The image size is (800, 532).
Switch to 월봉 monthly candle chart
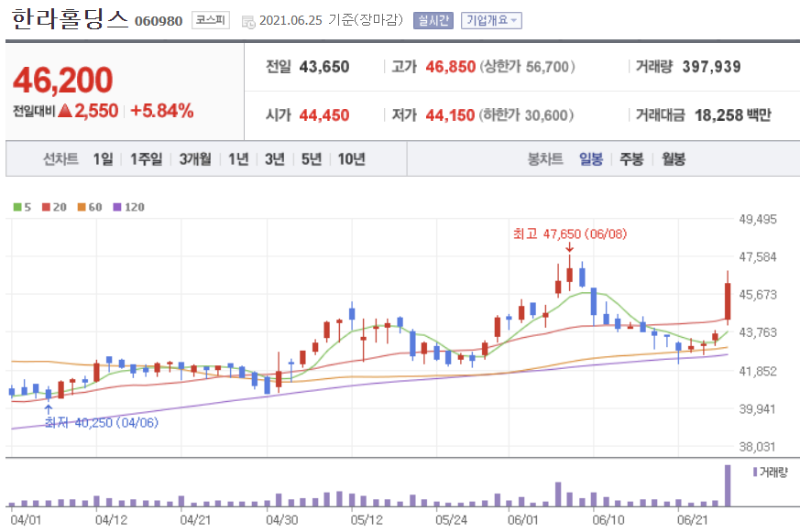coord(674,159)
